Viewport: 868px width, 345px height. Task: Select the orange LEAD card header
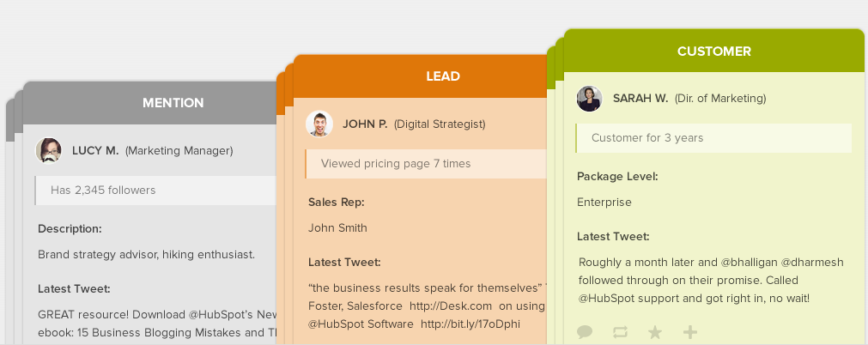[x=443, y=76]
